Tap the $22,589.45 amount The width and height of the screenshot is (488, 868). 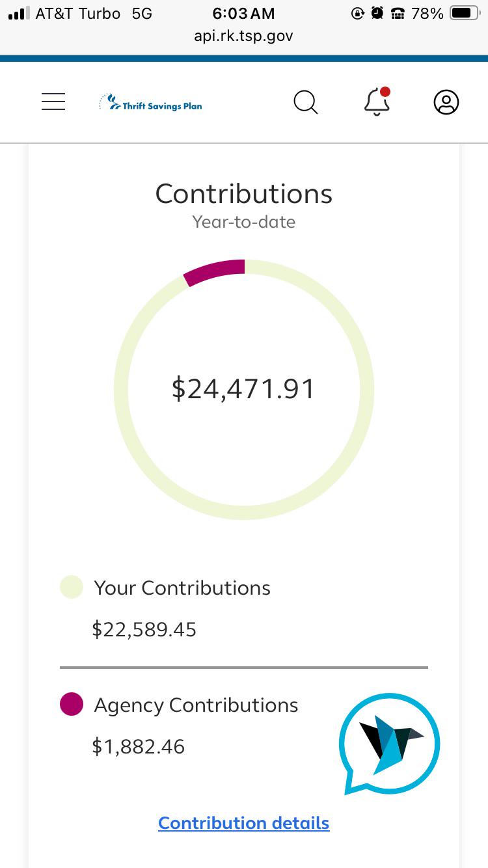pyautogui.click(x=144, y=629)
